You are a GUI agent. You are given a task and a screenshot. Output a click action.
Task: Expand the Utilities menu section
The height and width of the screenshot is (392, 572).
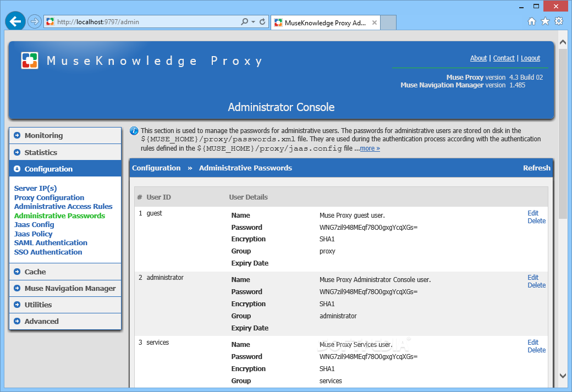click(x=65, y=305)
